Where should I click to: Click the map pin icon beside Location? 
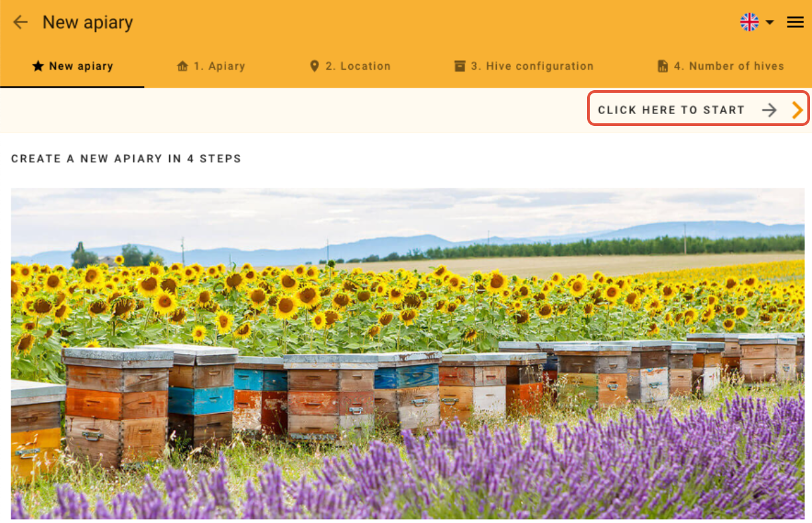pos(314,66)
